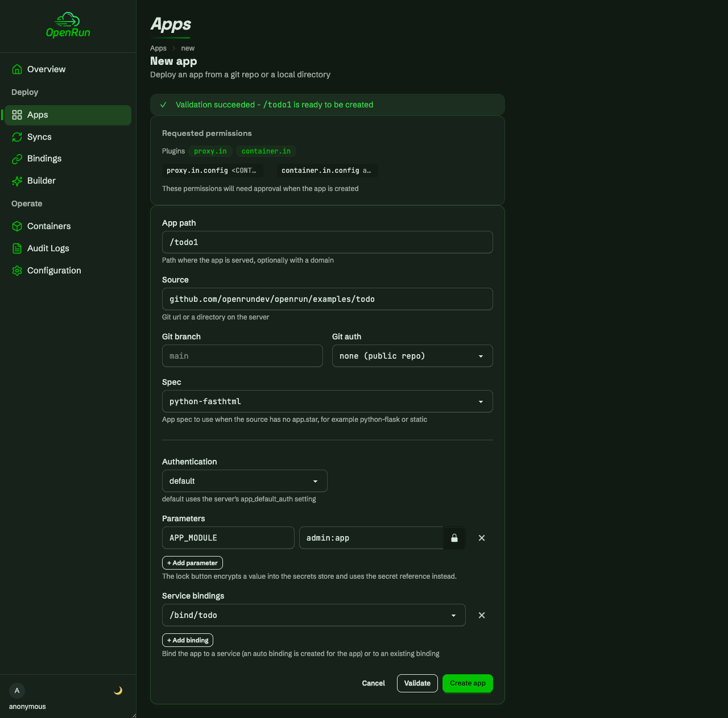This screenshot has width=728, height=718.
Task: Click the Source input field
Action: 327,299
